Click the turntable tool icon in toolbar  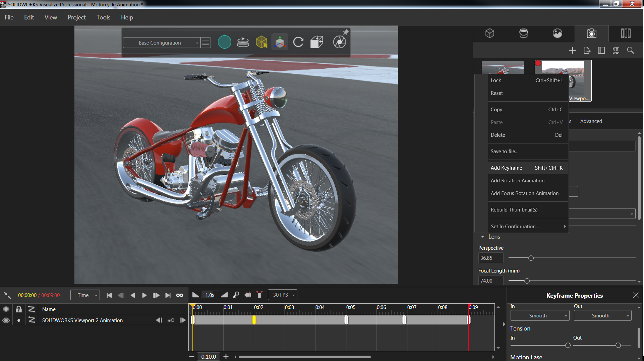243,42
